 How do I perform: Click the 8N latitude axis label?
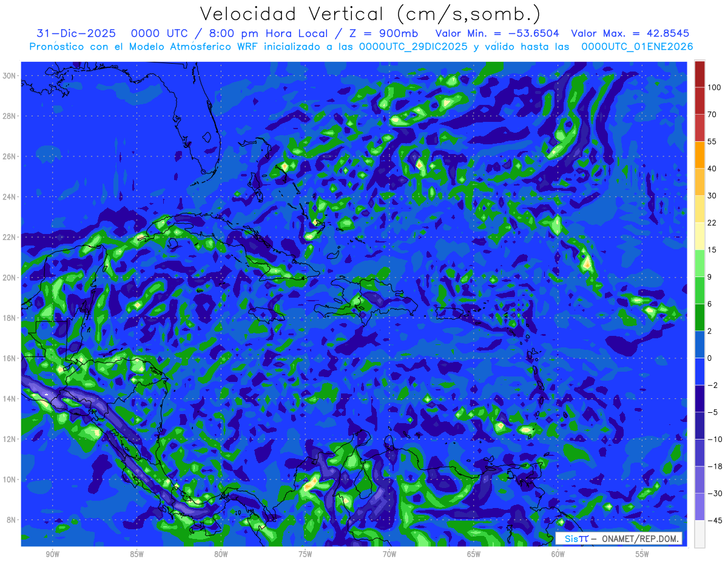(x=12, y=520)
